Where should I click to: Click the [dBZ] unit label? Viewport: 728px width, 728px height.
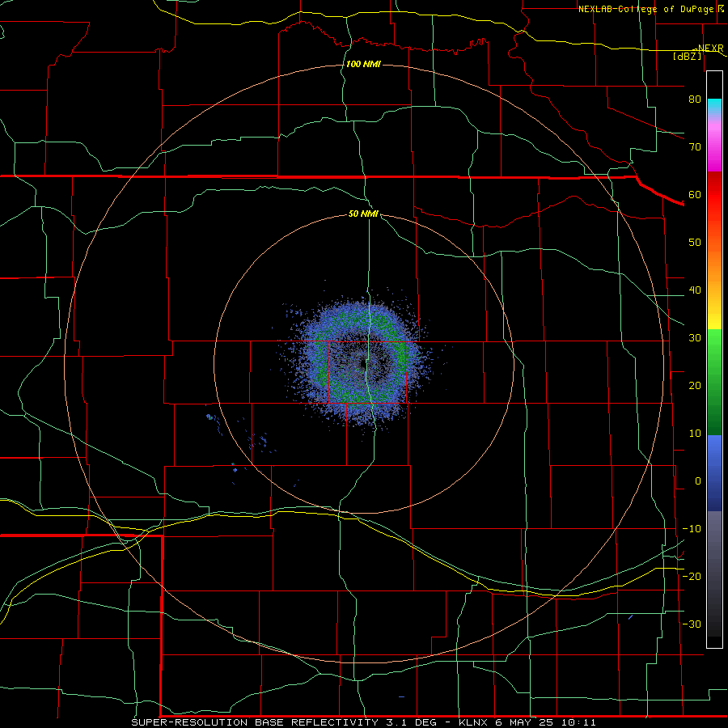click(687, 56)
